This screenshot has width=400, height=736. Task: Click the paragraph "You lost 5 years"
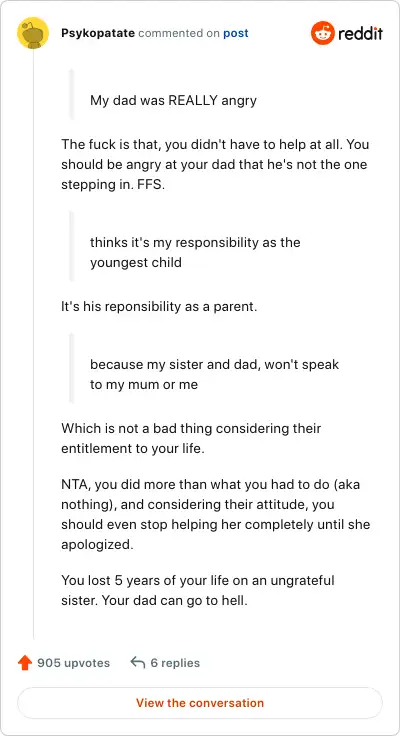(x=198, y=590)
